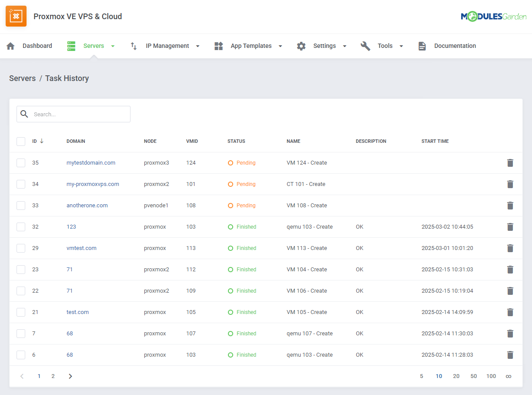Viewport: 532px width, 395px height.
Task: Click the App Templates grid icon
Action: coord(218,46)
